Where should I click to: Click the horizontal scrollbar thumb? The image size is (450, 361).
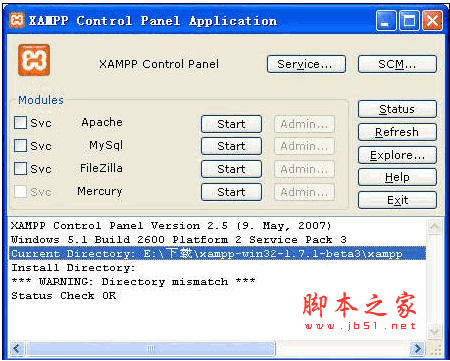[x=151, y=349]
